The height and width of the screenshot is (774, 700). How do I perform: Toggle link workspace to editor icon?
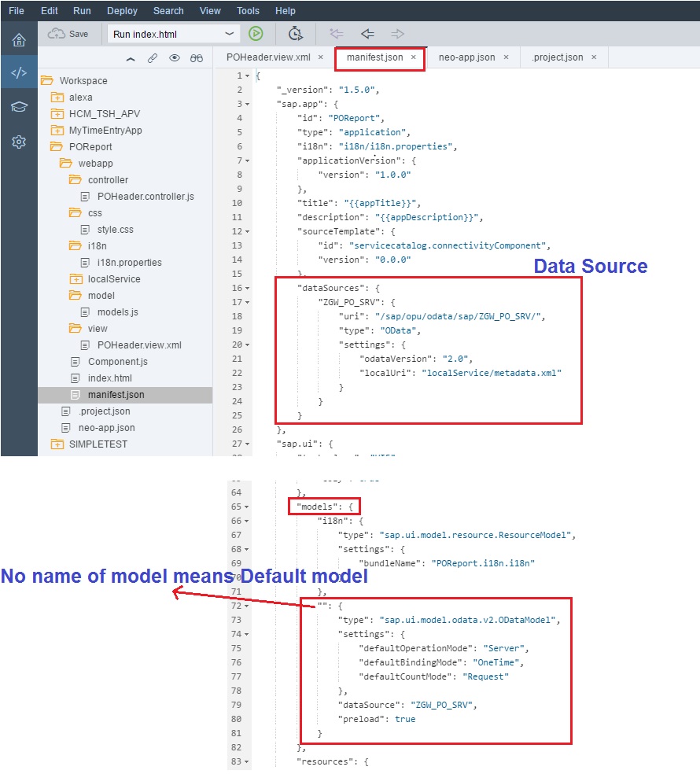tap(153, 58)
